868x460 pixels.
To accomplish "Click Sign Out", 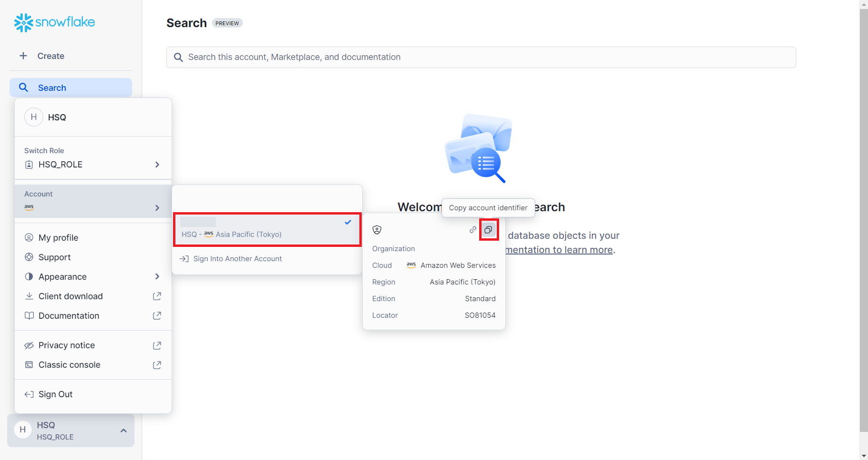I will 55,394.
